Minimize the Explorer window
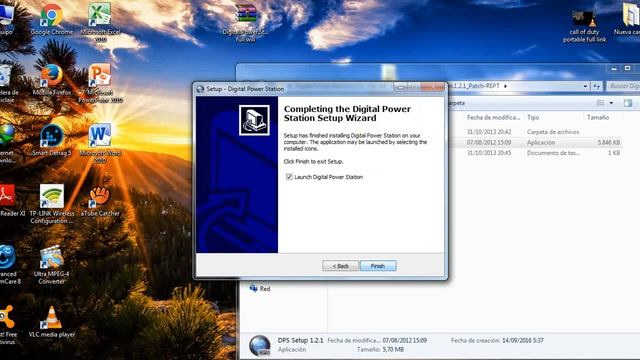This screenshot has height=360, width=640. coord(613,69)
